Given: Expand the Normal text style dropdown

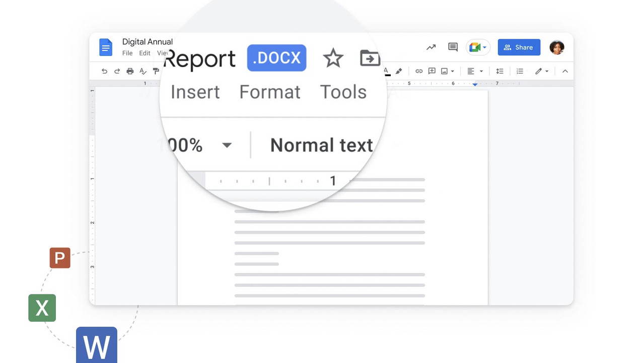Looking at the screenshot, I should pyautogui.click(x=321, y=145).
